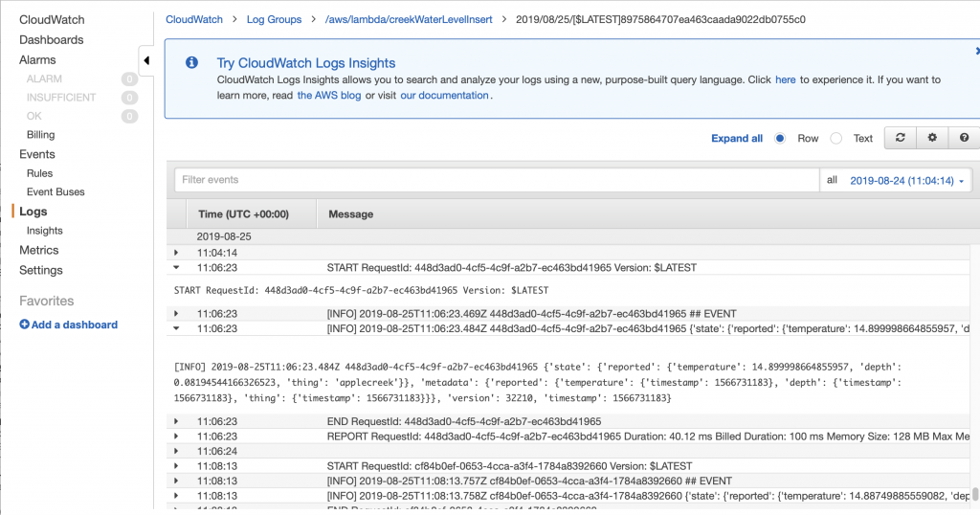Screen dimensions: 980x515
Task: Click the 'all' time range option
Action: [x=832, y=180]
